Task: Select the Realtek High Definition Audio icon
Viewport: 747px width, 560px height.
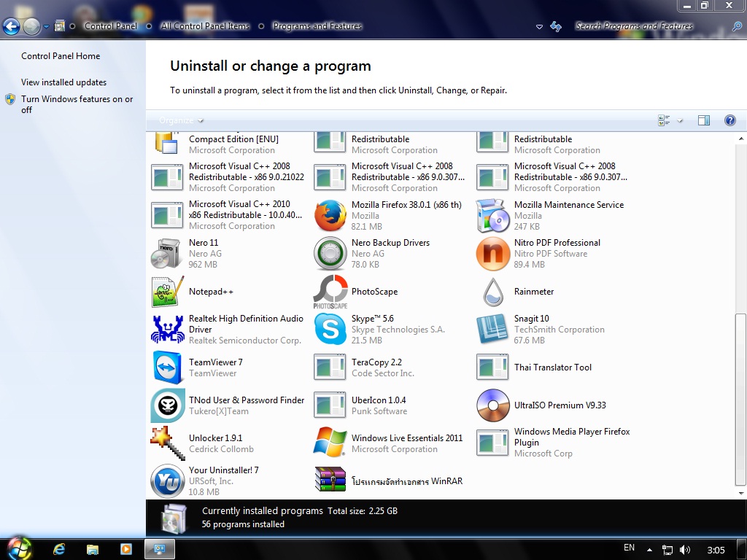Action: coord(167,329)
